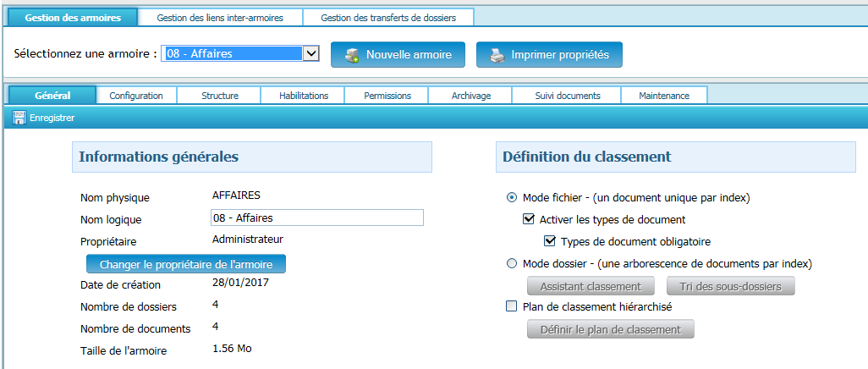This screenshot has height=369, width=868.
Task: Toggle Types de document obligatoire checkbox
Action: 550,241
